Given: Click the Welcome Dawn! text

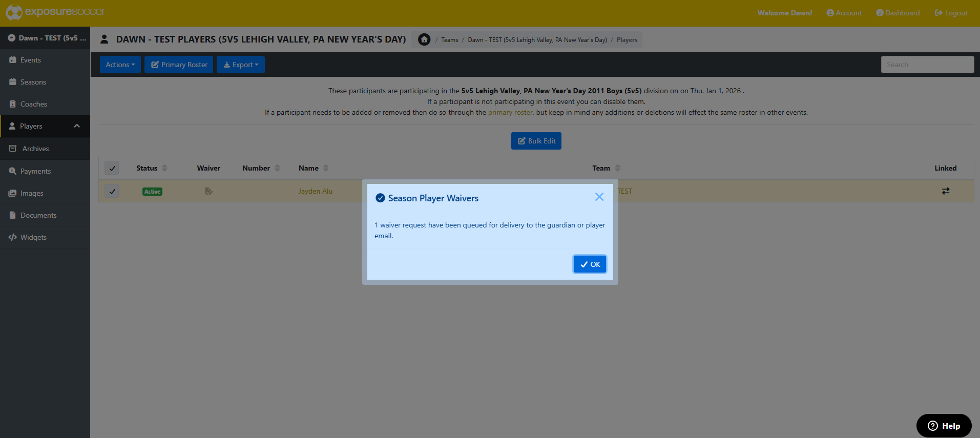Looking at the screenshot, I should (x=785, y=13).
